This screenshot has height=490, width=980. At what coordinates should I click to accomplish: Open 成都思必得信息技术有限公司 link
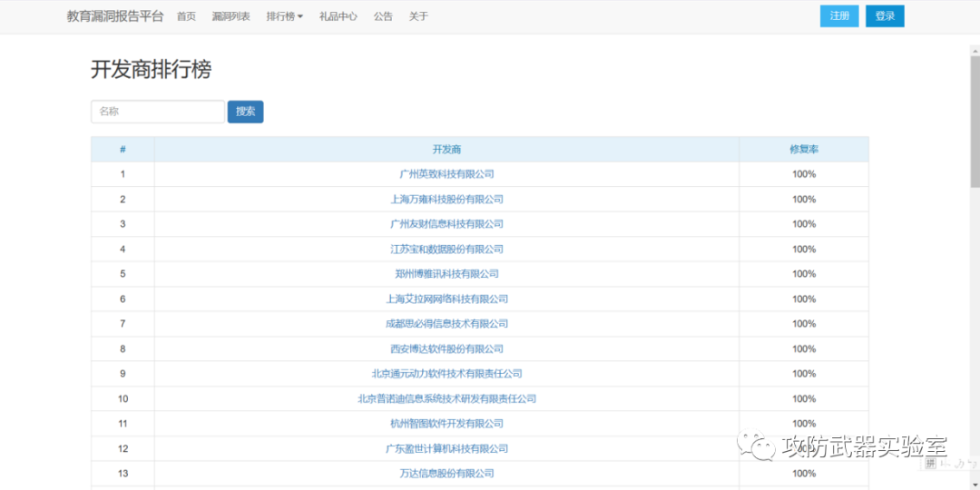[x=446, y=324]
